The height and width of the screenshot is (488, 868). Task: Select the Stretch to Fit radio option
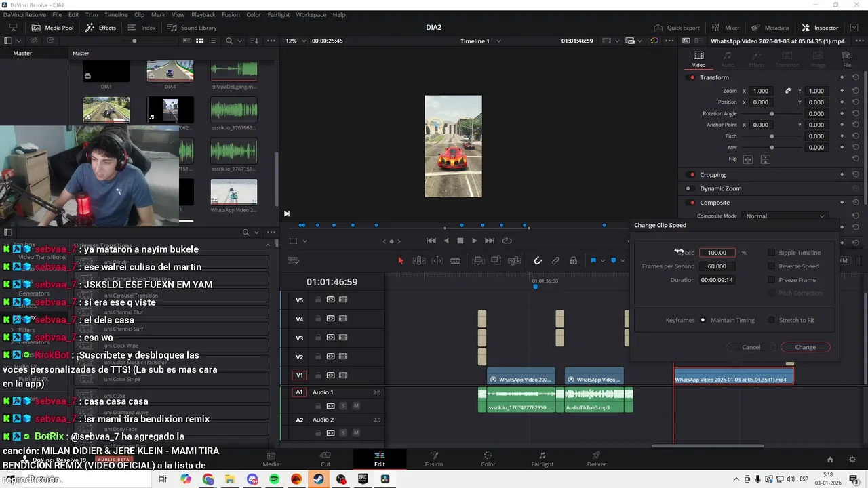772,320
